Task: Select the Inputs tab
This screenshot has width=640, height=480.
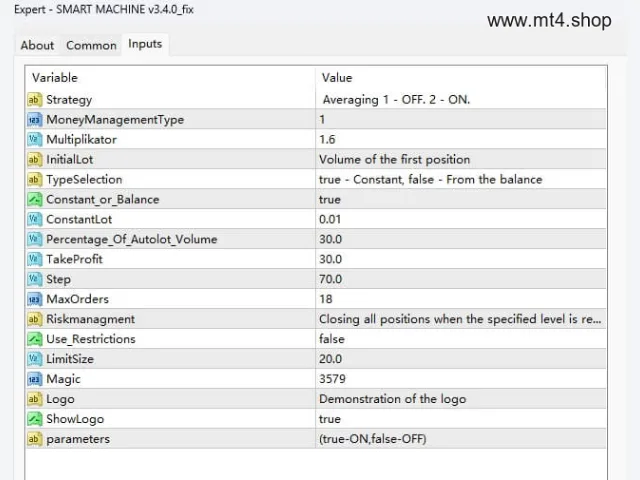Action: [x=145, y=44]
